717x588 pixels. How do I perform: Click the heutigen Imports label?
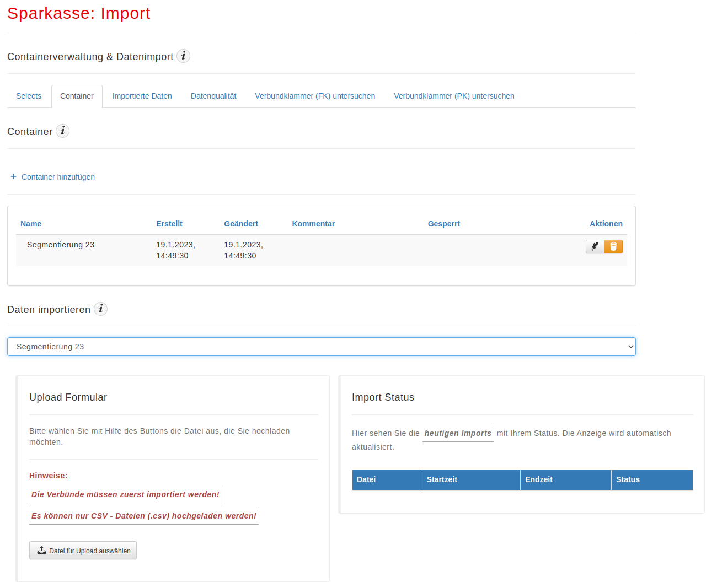458,433
